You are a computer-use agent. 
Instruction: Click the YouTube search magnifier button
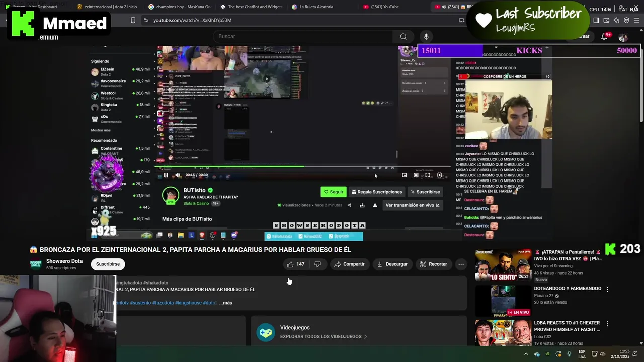click(403, 36)
